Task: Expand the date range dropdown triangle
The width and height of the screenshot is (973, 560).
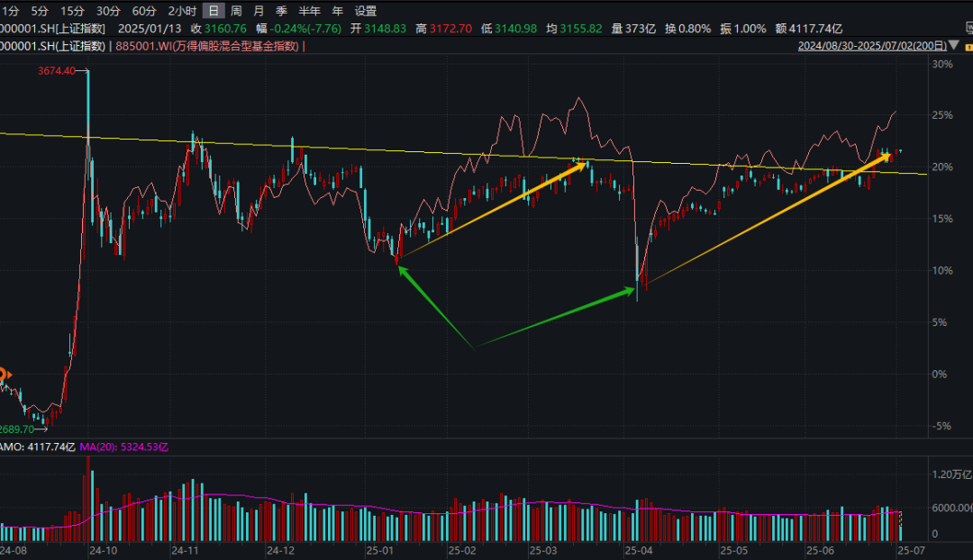Action: click(954, 45)
